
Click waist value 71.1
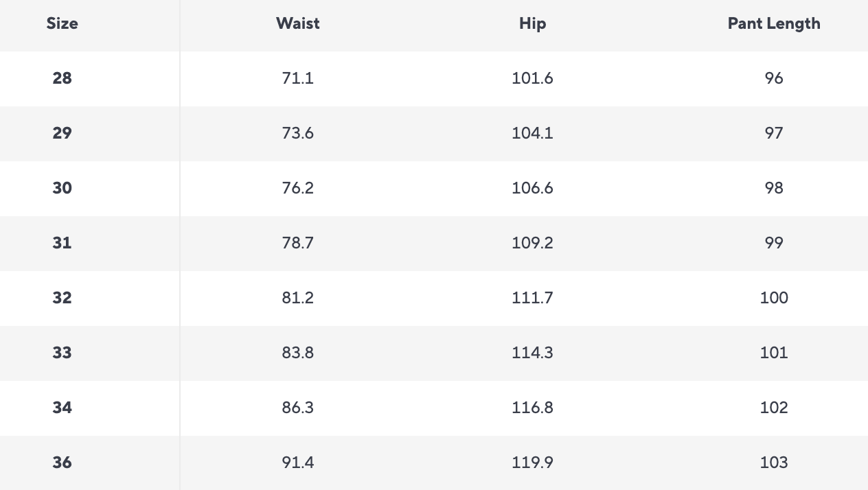click(297, 78)
